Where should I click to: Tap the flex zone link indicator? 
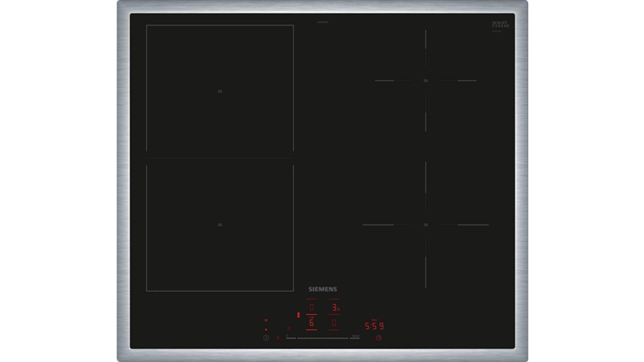click(x=298, y=315)
